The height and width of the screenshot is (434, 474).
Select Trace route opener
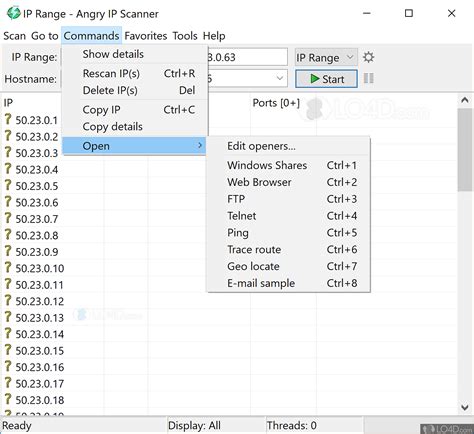(x=289, y=249)
